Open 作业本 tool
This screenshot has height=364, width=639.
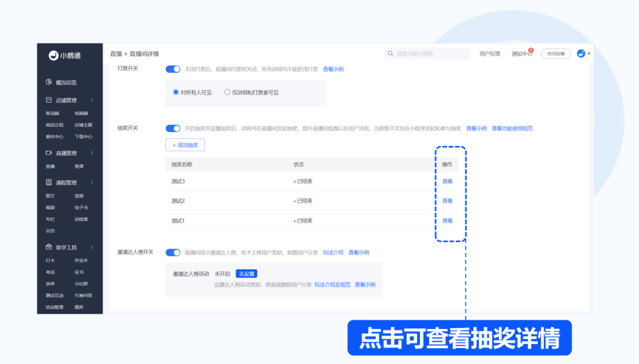click(81, 260)
